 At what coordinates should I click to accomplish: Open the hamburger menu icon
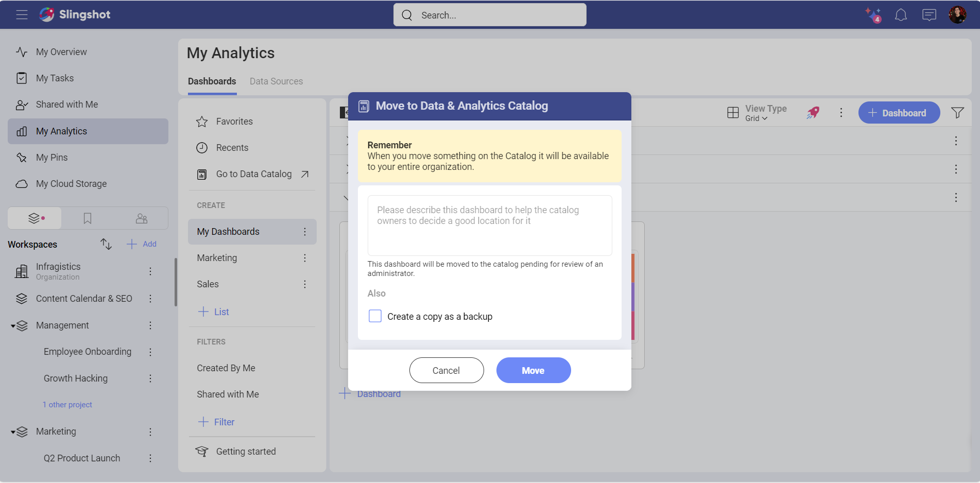click(x=22, y=15)
